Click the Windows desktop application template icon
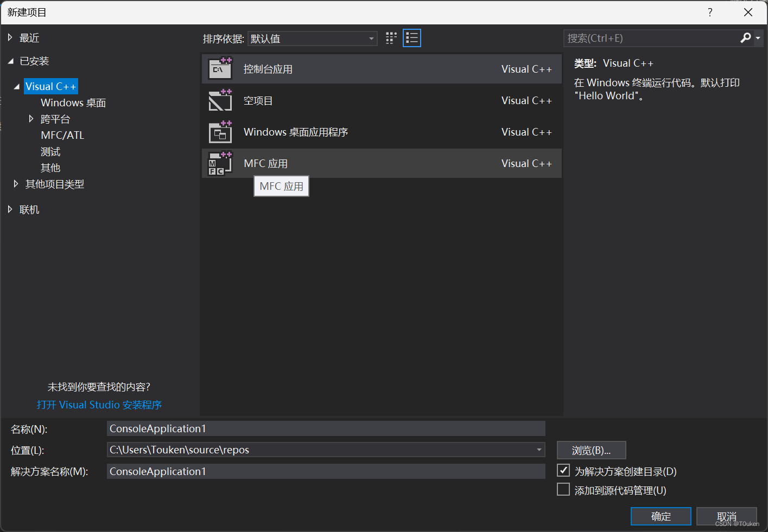The width and height of the screenshot is (768, 532). point(220,131)
